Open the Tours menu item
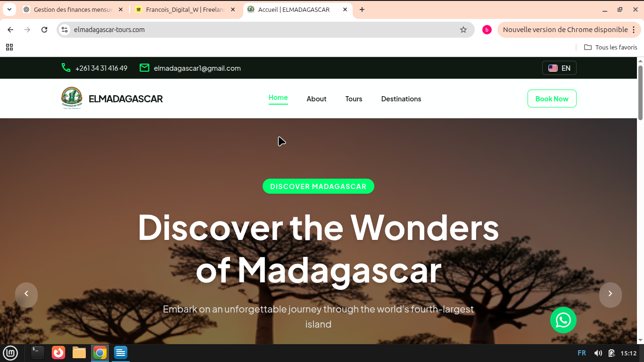Screen dimensions: 644x362 point(354,99)
